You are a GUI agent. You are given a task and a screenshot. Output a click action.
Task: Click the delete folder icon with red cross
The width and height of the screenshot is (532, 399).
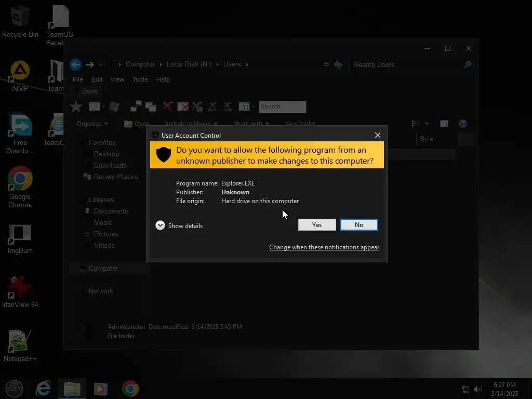pyautogui.click(x=183, y=107)
